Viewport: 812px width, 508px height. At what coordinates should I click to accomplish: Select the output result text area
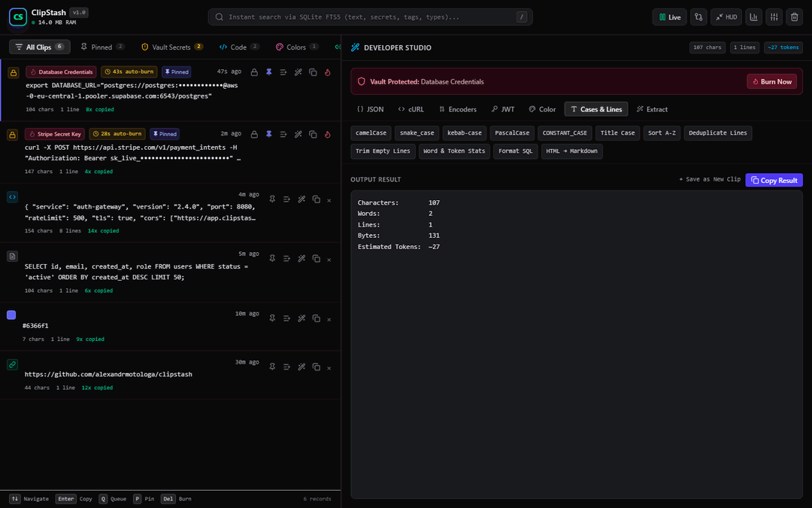click(x=577, y=345)
